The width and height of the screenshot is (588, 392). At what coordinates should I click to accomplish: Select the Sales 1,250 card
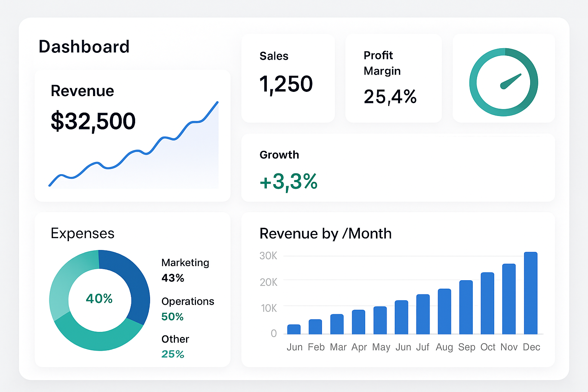288,78
